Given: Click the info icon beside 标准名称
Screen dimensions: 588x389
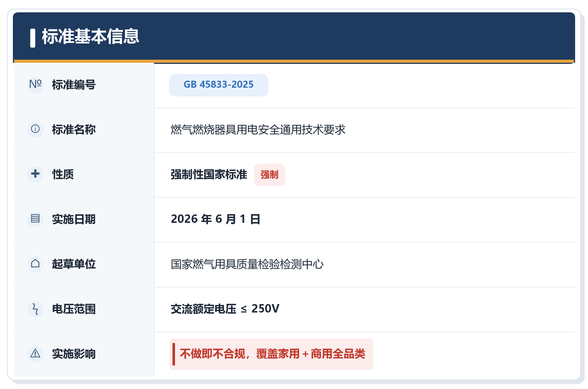Looking at the screenshot, I should point(35,129).
